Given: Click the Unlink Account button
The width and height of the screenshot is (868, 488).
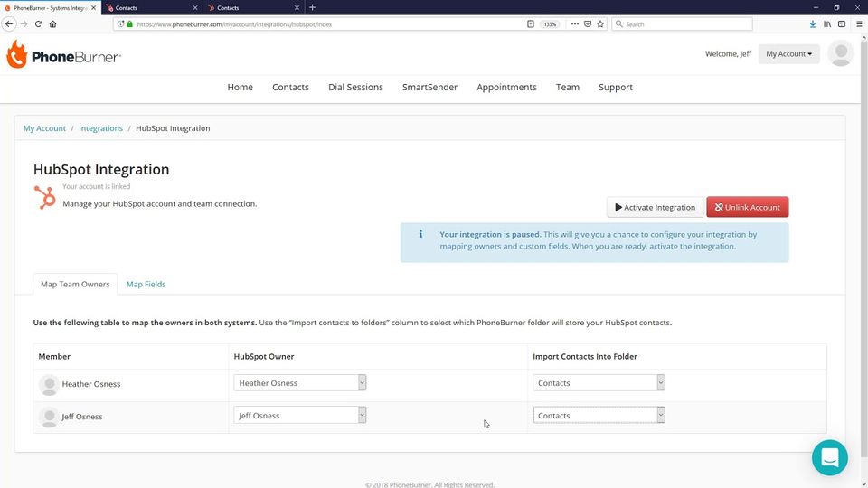Looking at the screenshot, I should (x=748, y=207).
